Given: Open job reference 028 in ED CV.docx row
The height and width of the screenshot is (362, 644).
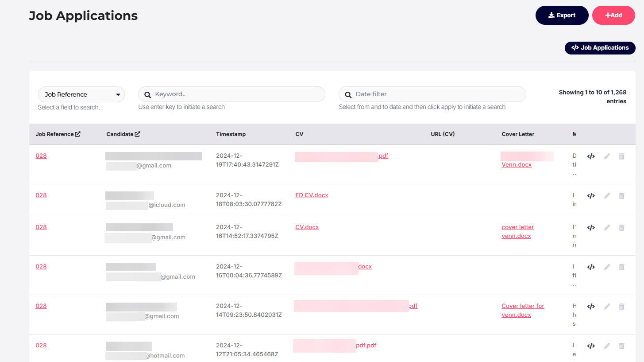Looking at the screenshot, I should [41, 195].
